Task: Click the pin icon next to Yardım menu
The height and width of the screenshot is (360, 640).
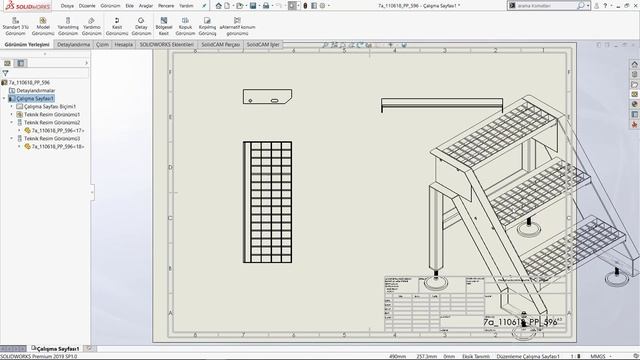Action: click(x=204, y=6)
